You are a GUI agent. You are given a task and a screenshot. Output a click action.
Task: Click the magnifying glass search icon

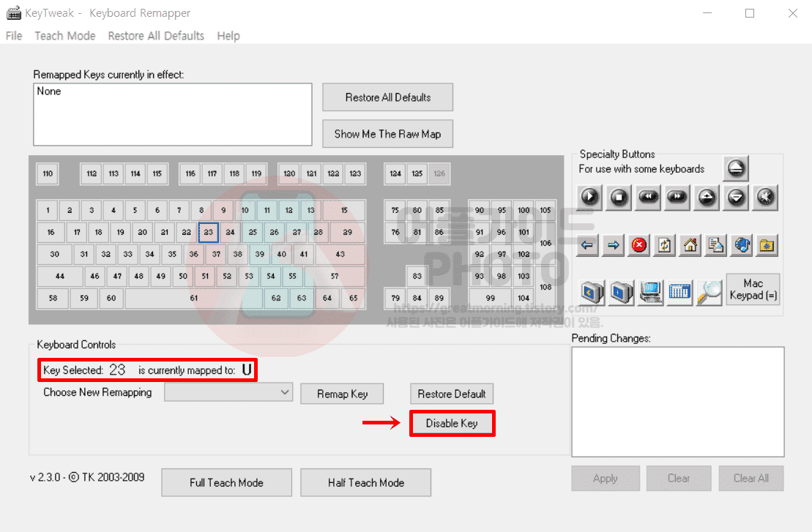pos(709,293)
